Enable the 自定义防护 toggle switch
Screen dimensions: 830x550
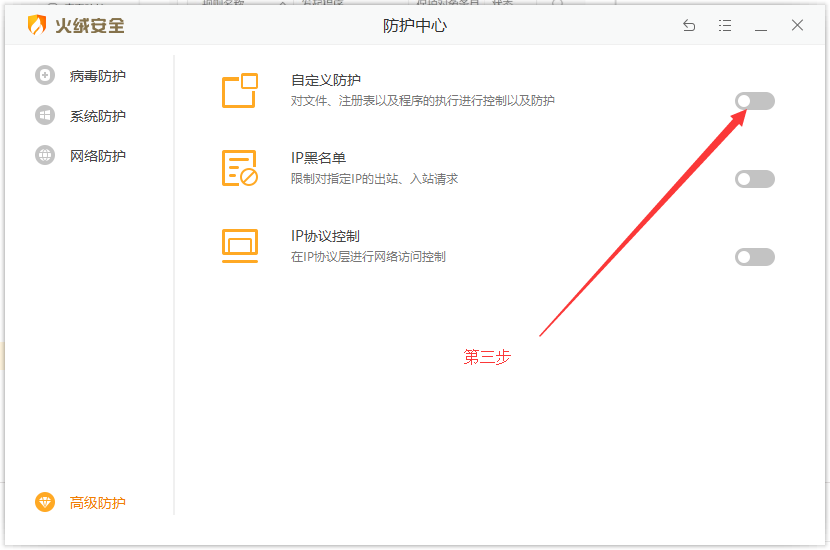pyautogui.click(x=755, y=101)
